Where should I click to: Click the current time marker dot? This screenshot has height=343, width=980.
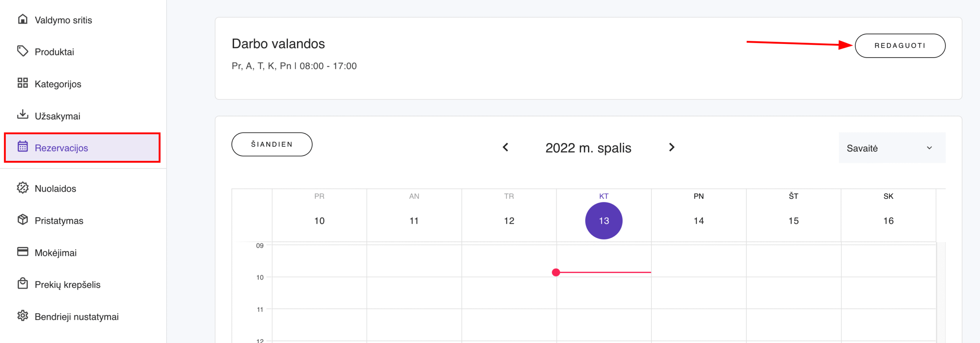(556, 273)
